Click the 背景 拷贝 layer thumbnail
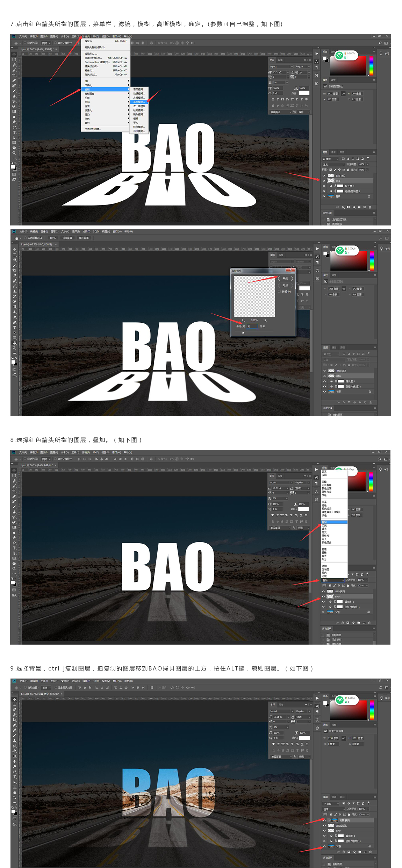The width and height of the screenshot is (402, 868). click(334, 820)
